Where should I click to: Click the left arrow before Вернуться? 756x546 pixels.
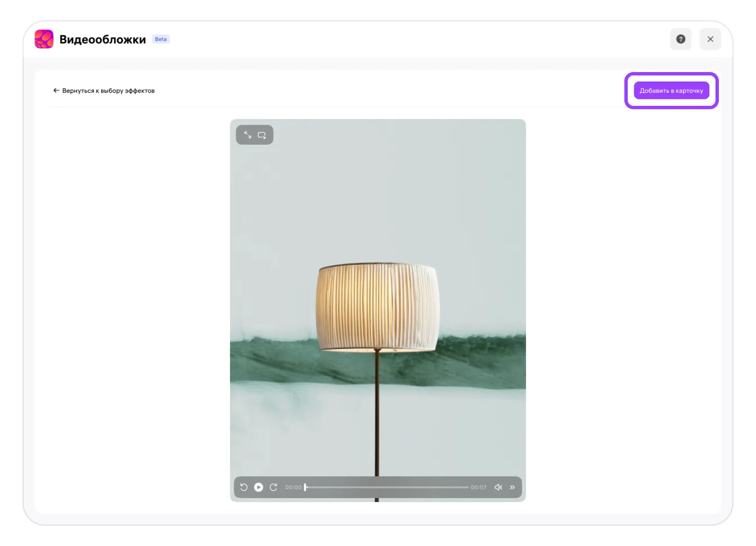tap(56, 91)
